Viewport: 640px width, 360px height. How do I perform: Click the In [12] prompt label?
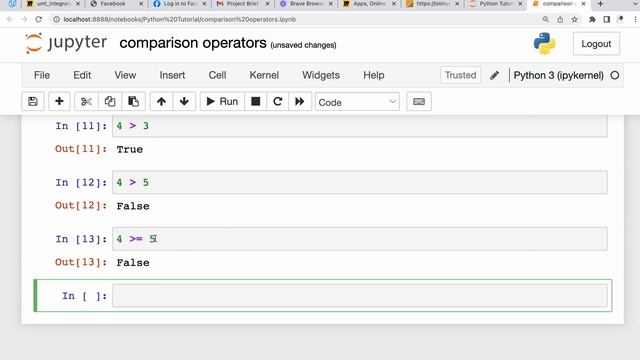(x=81, y=182)
